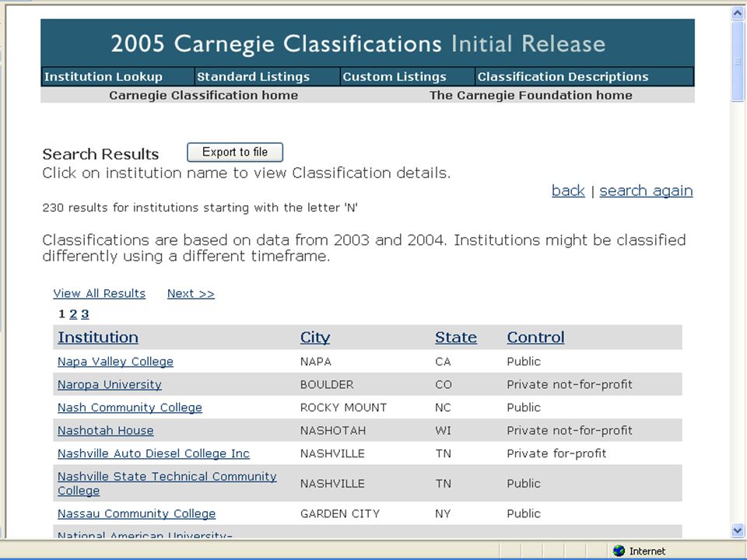This screenshot has height=560, width=747.
Task: Click the CA state cell
Action: [x=443, y=362]
